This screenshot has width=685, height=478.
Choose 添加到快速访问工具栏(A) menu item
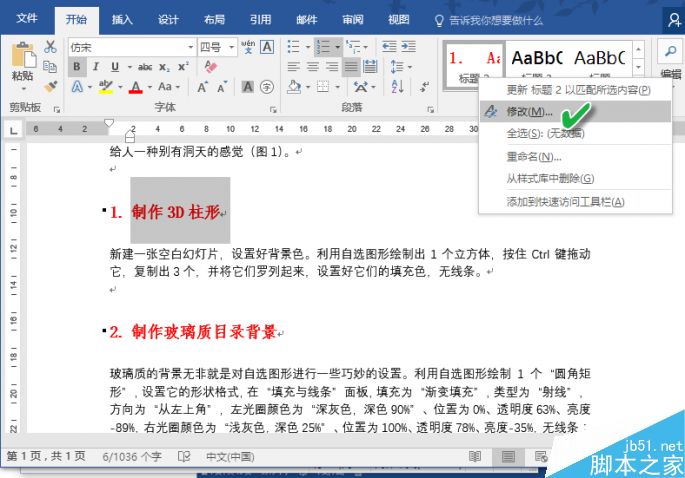coord(575,201)
